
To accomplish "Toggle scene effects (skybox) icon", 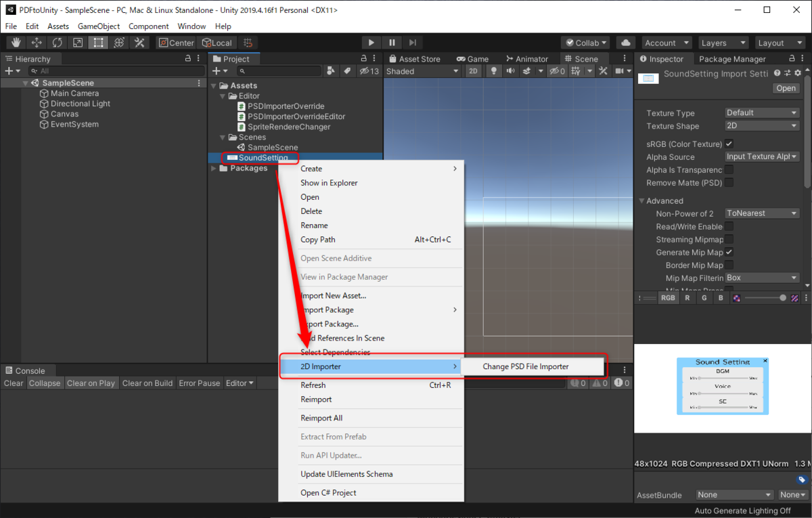I will 528,71.
